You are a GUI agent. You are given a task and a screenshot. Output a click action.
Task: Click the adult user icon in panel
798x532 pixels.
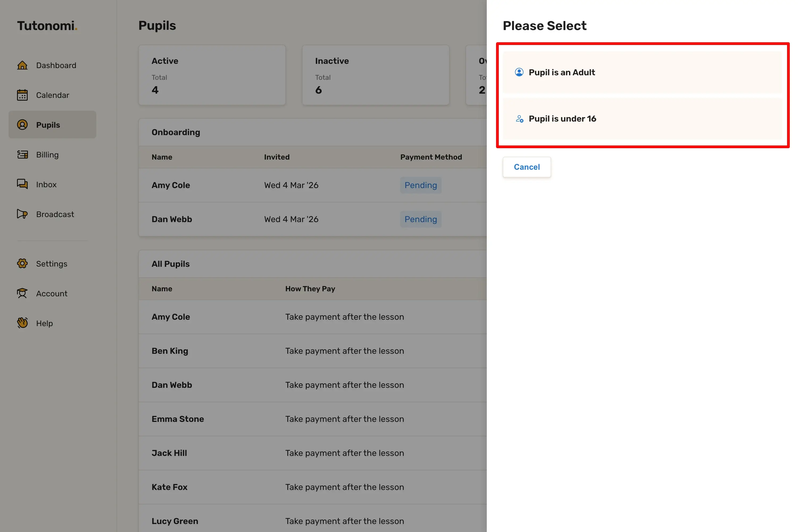(x=519, y=72)
